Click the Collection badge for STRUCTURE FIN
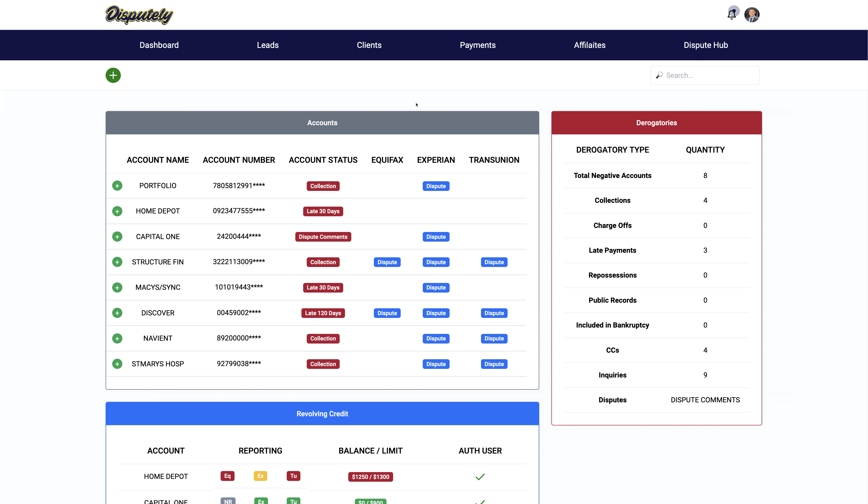The height and width of the screenshot is (504, 868). (x=323, y=262)
